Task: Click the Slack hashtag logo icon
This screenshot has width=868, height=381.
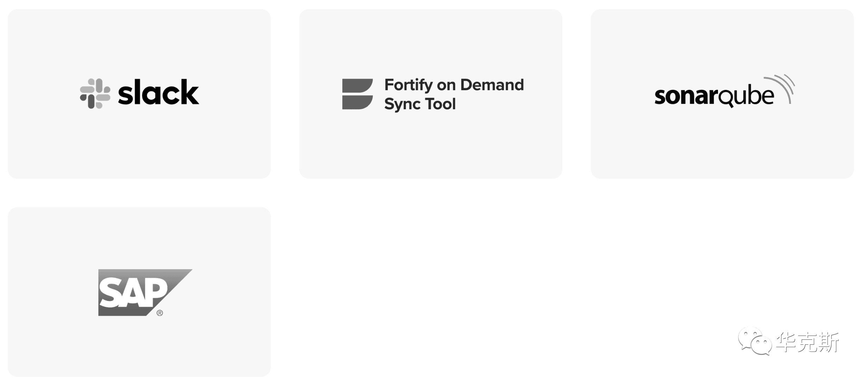Action: [x=95, y=93]
